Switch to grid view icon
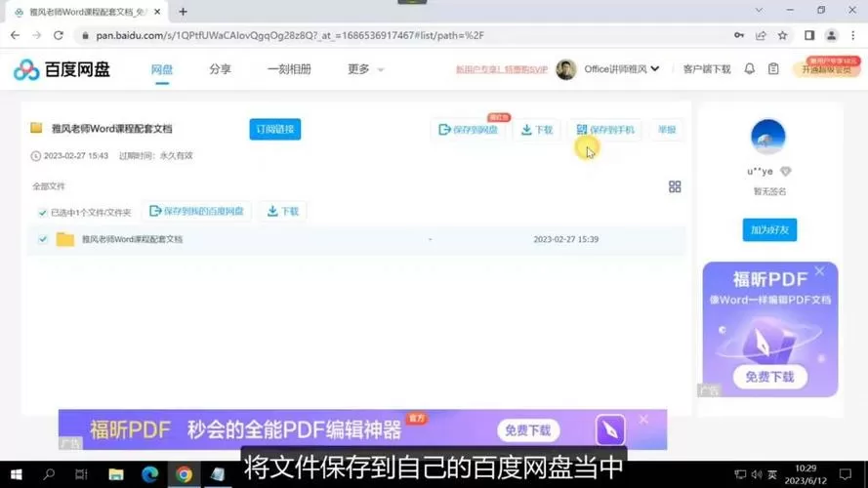The width and height of the screenshot is (868, 488). point(675,186)
